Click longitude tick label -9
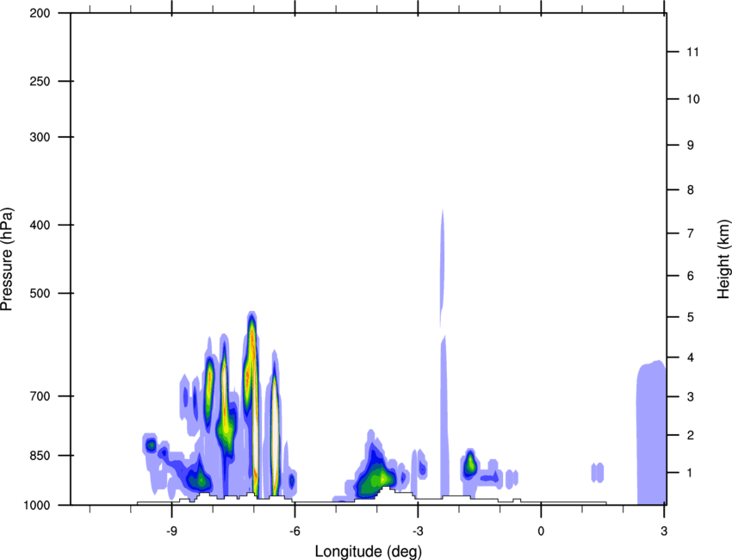Image resolution: width=732 pixels, height=560 pixels. click(x=171, y=531)
